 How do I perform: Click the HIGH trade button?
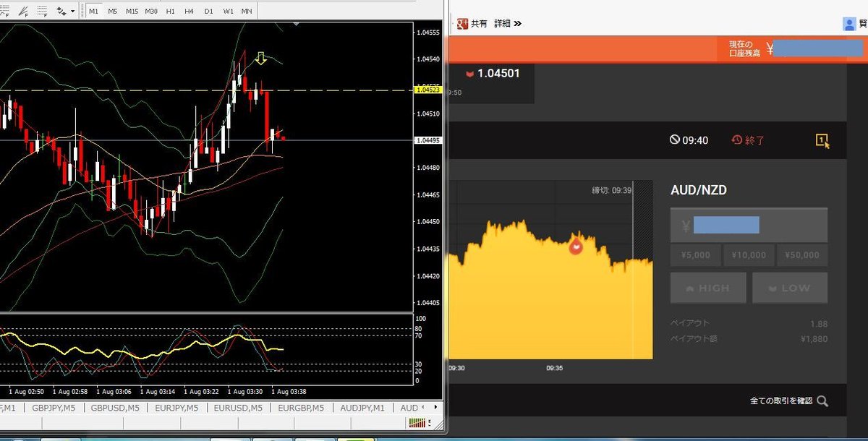708,288
